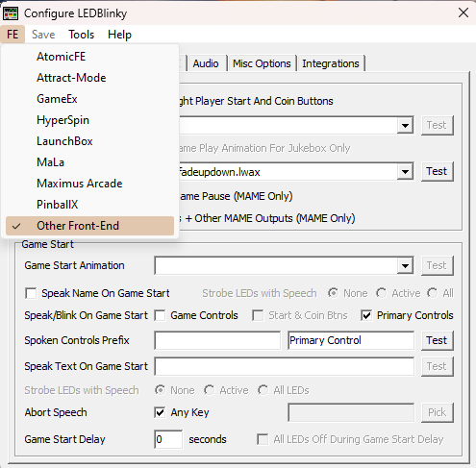Switch to the Integrations tab
The width and height of the screenshot is (476, 468).
(x=331, y=63)
